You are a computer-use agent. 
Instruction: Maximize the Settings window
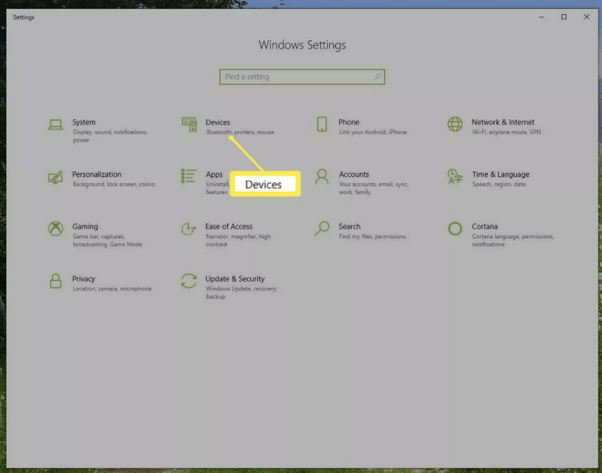[x=564, y=17]
